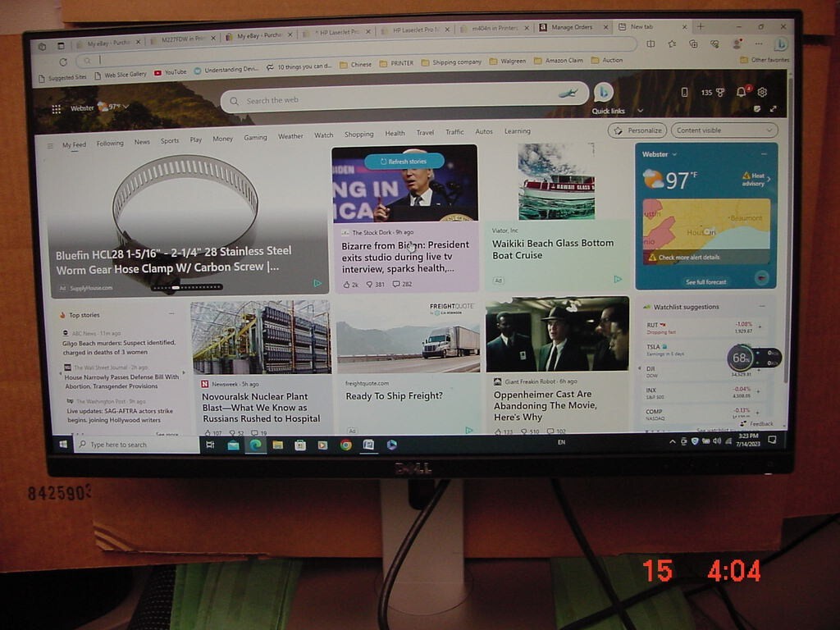Switch to the m404n in Printers tab
The height and width of the screenshot is (630, 840).
495,29
